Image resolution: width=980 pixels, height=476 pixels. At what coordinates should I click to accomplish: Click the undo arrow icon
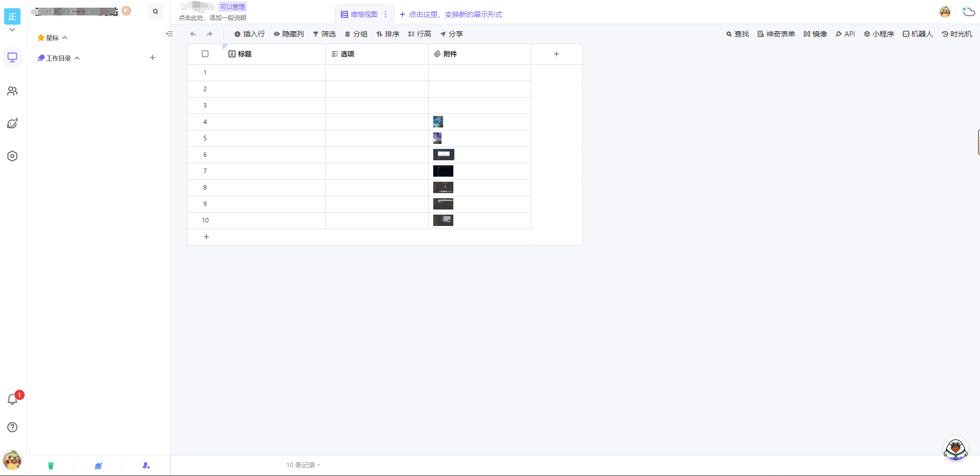(193, 34)
